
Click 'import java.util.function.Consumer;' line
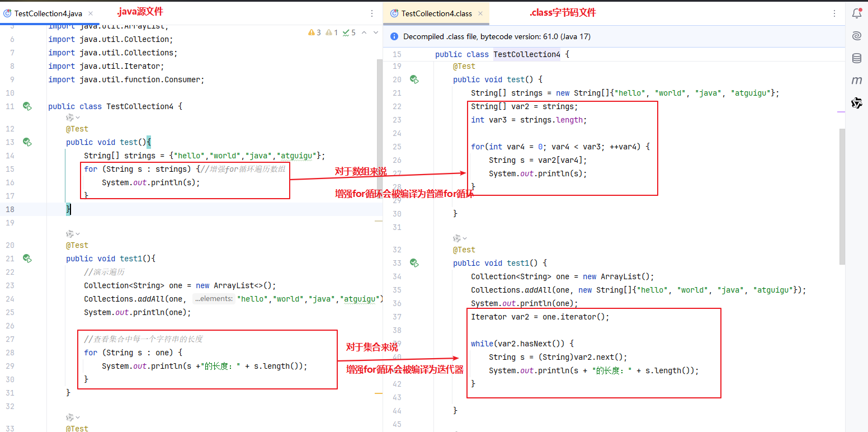coord(126,79)
